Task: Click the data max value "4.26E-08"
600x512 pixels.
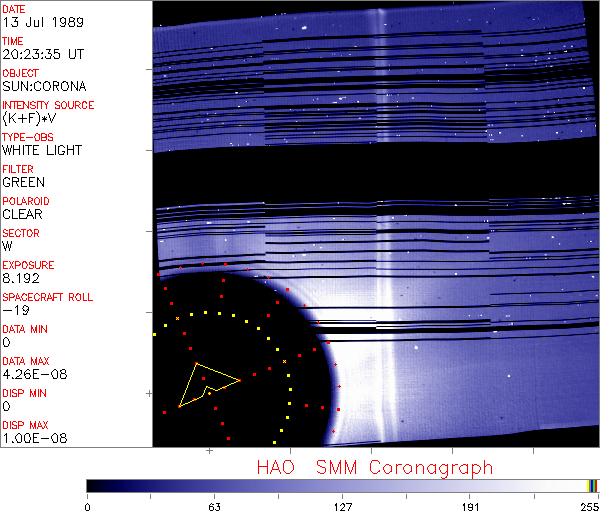Action: coord(30,374)
